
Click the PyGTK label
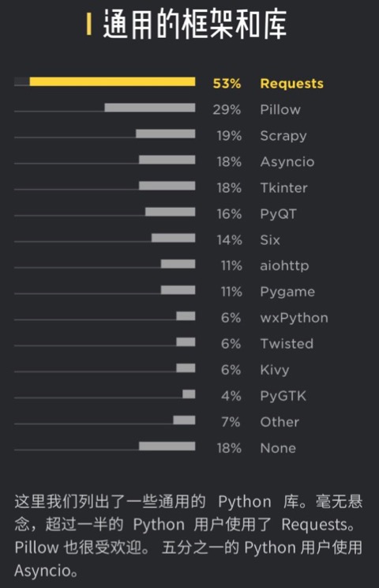[283, 396]
